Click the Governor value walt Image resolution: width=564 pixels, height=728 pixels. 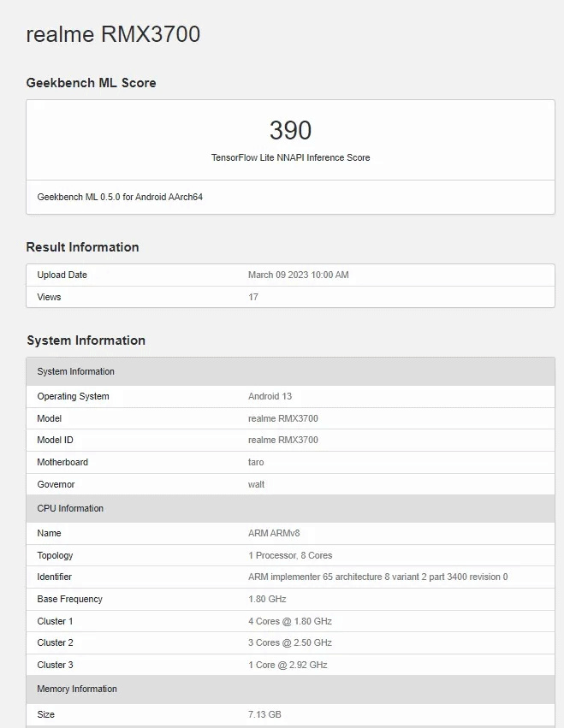[x=256, y=484]
